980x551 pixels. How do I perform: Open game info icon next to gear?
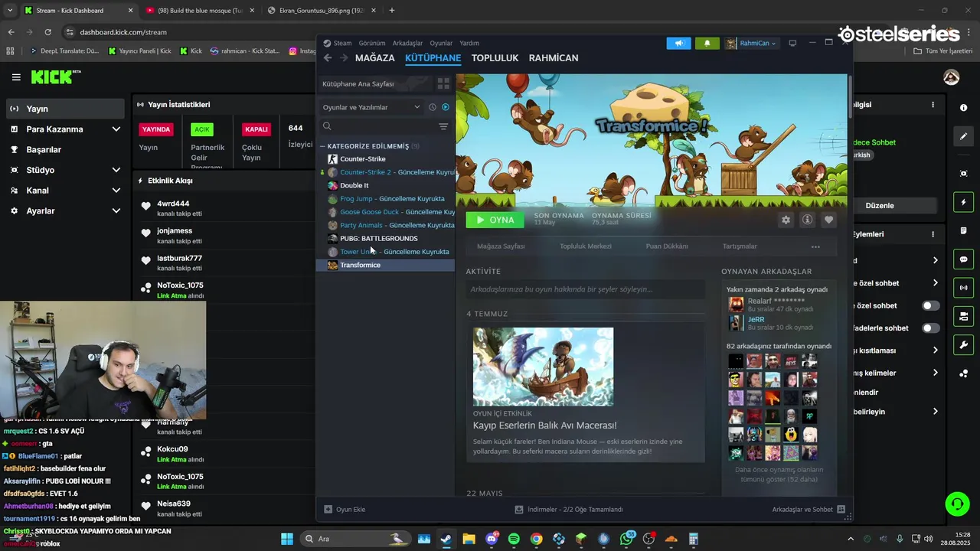[x=807, y=220]
